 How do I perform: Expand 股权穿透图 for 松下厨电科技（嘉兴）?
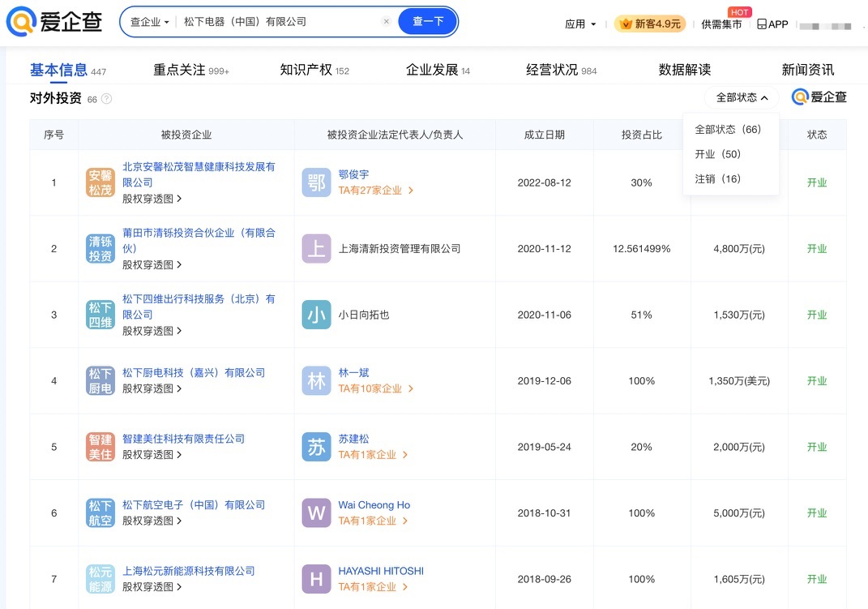152,388
